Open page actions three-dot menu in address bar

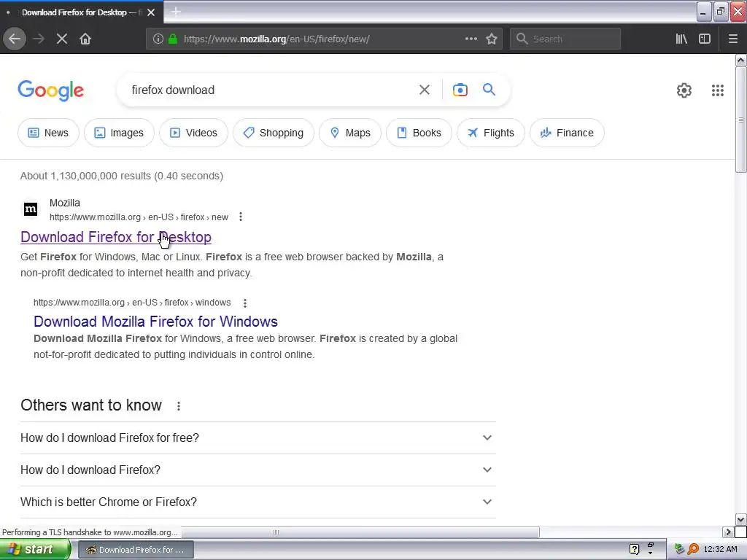click(x=471, y=39)
